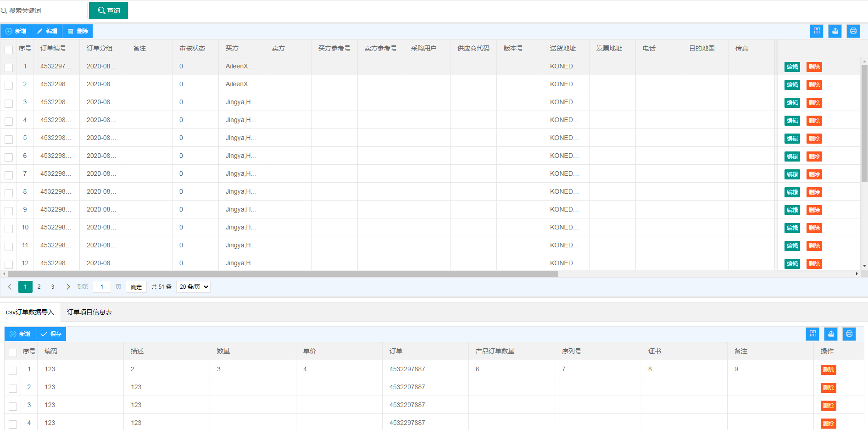
Task: Check the checkbox for csv row 3
Action: click(13, 406)
